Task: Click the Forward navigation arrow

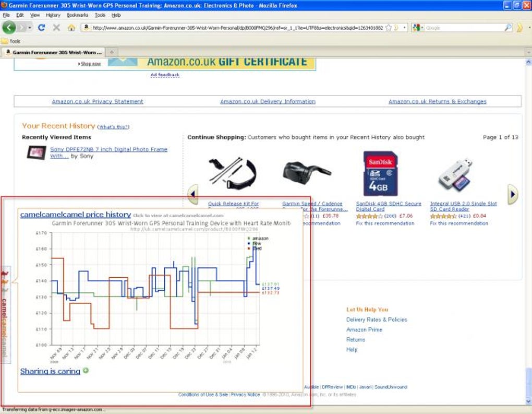Action: tap(22, 28)
